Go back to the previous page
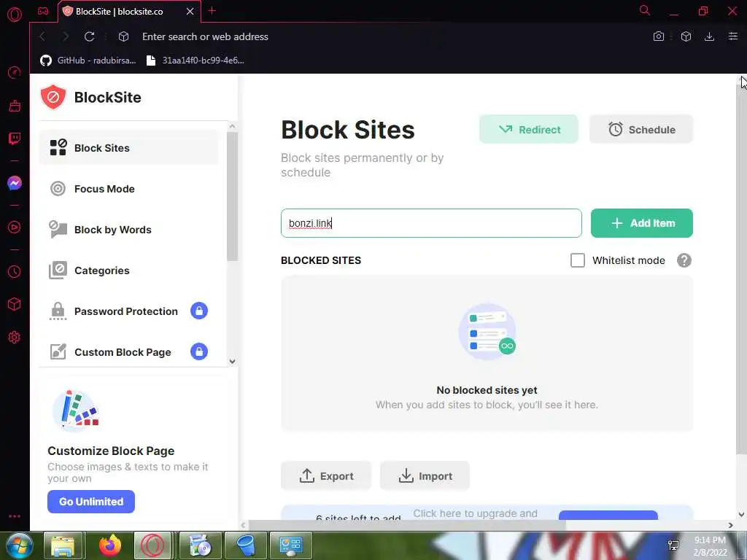The image size is (747, 560). 42,36
